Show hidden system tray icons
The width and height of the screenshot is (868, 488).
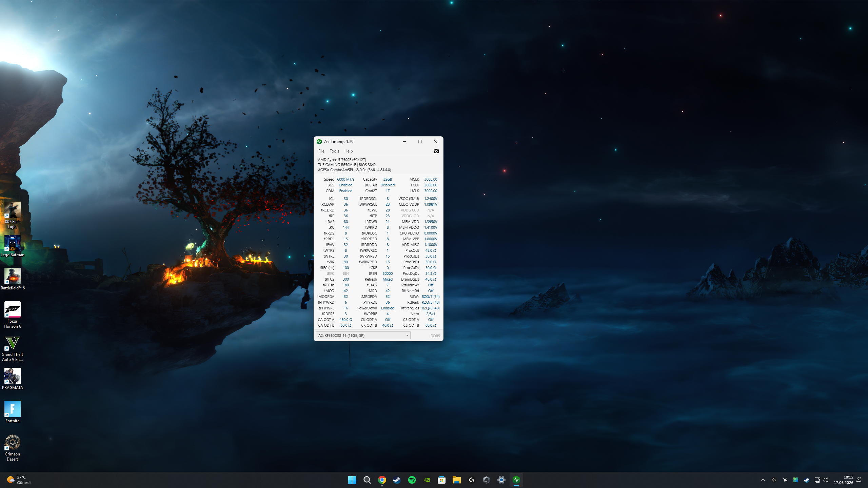tap(763, 480)
